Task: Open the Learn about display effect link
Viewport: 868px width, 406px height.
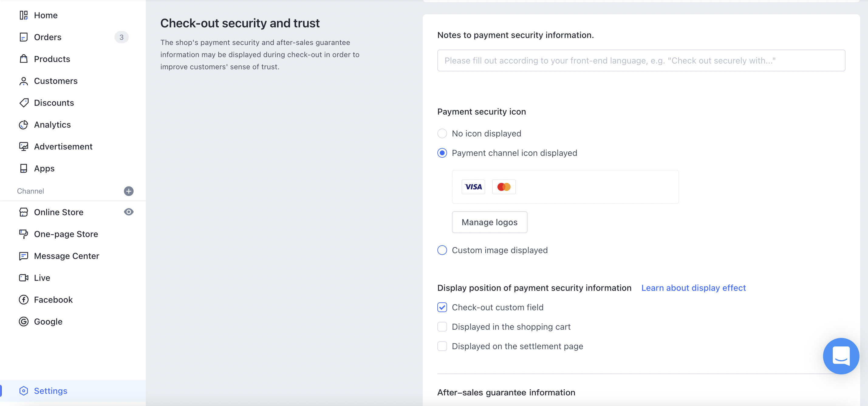Action: tap(693, 288)
